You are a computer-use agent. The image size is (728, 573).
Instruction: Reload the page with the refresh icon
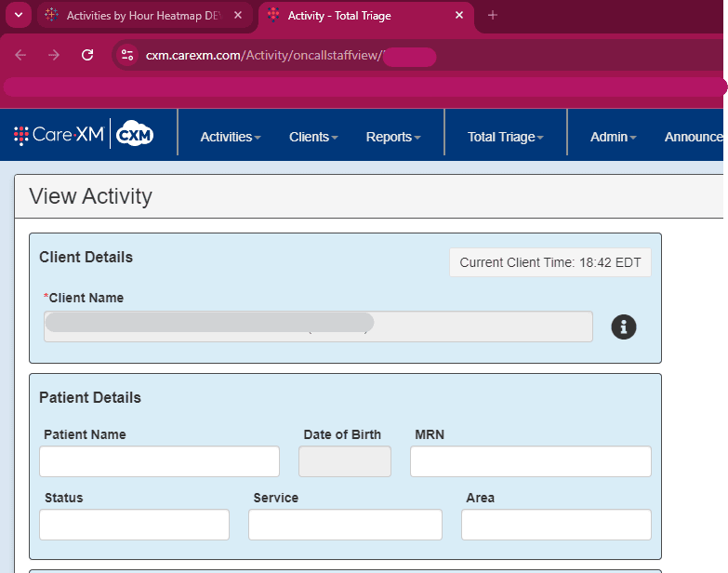click(87, 55)
